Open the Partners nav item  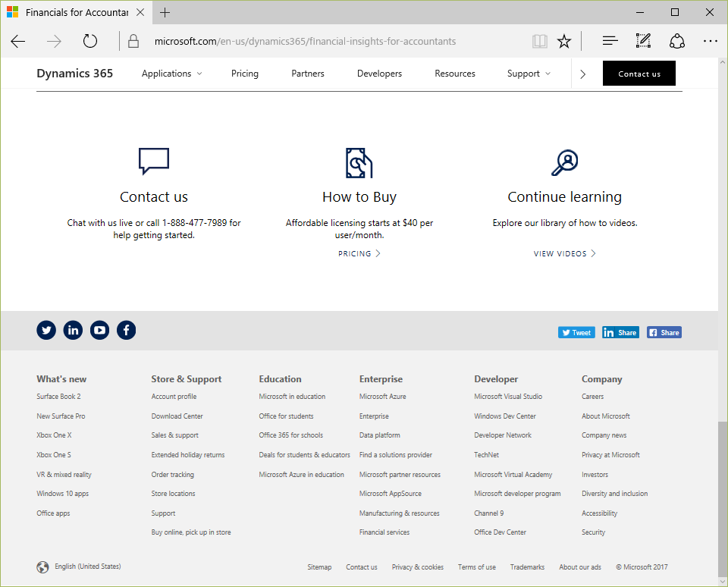(308, 74)
